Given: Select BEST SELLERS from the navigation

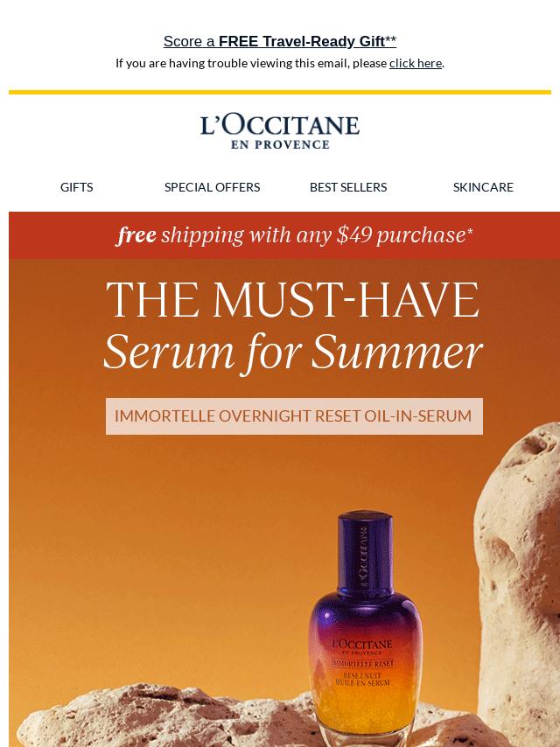Looking at the screenshot, I should coord(348,187).
